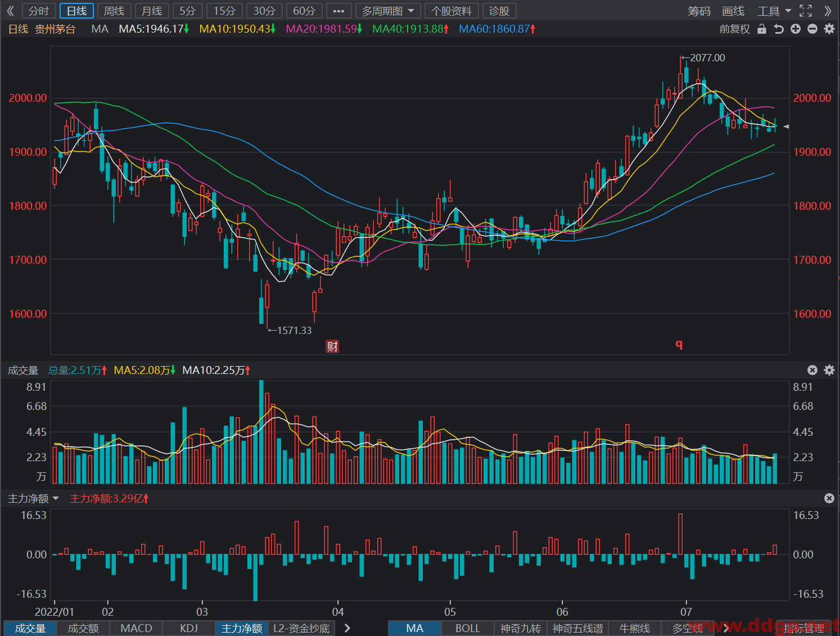The image size is (840, 636).
Task: Open main chart settings gear
Action: 829,29
